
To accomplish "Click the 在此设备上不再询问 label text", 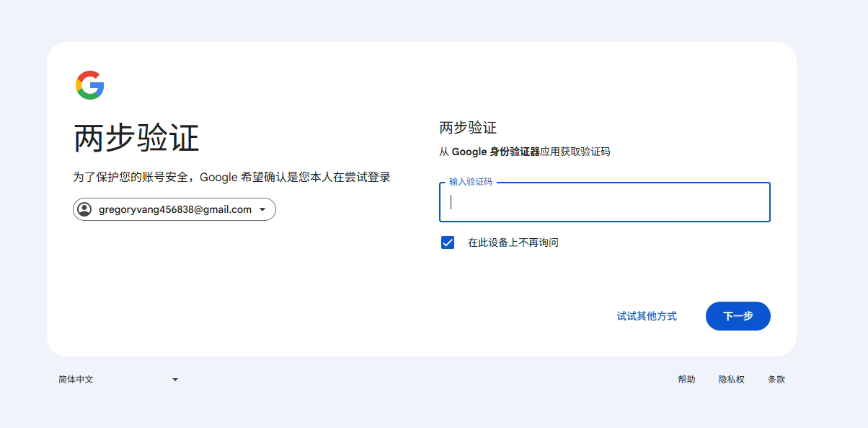I will (513, 243).
